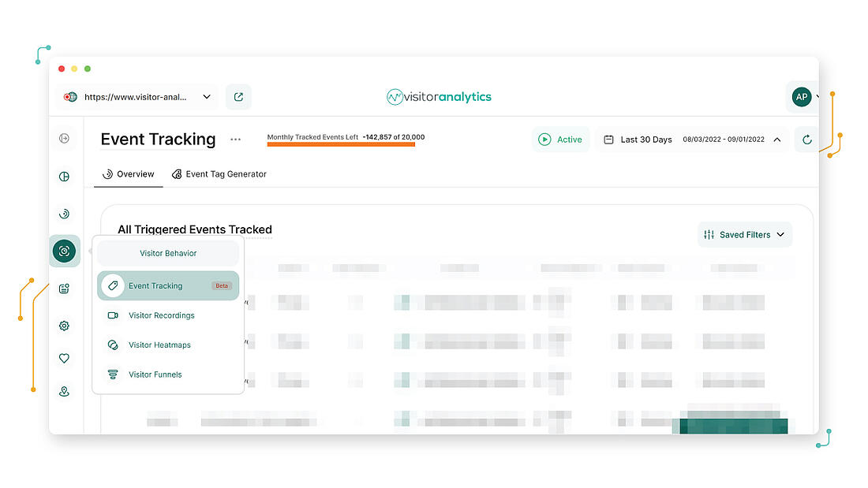Open the location pin sidebar icon
The height and width of the screenshot is (488, 868).
[x=64, y=391]
